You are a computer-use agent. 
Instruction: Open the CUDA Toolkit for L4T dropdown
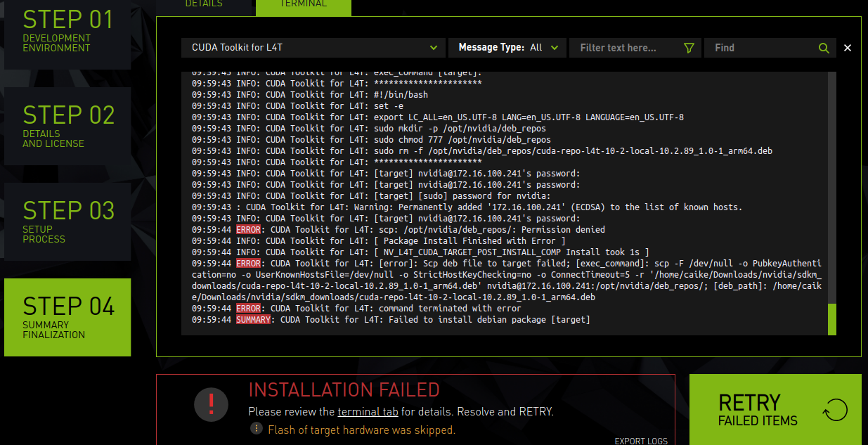(313, 48)
